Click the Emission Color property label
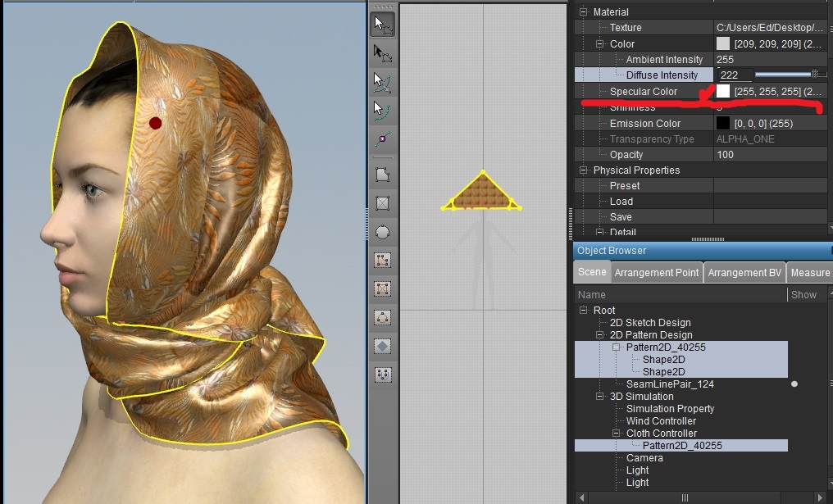The height and width of the screenshot is (504, 833). tap(645, 123)
